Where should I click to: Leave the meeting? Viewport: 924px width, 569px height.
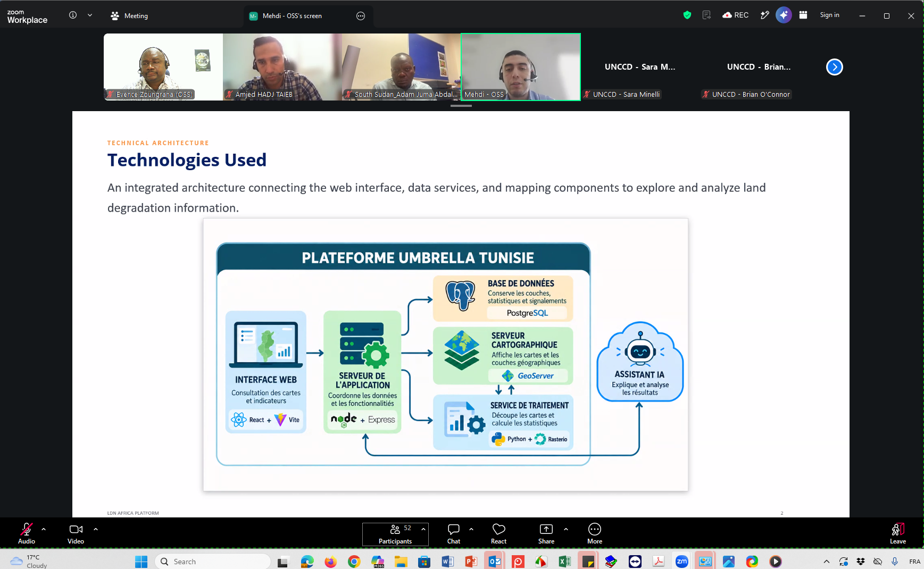[898, 533]
